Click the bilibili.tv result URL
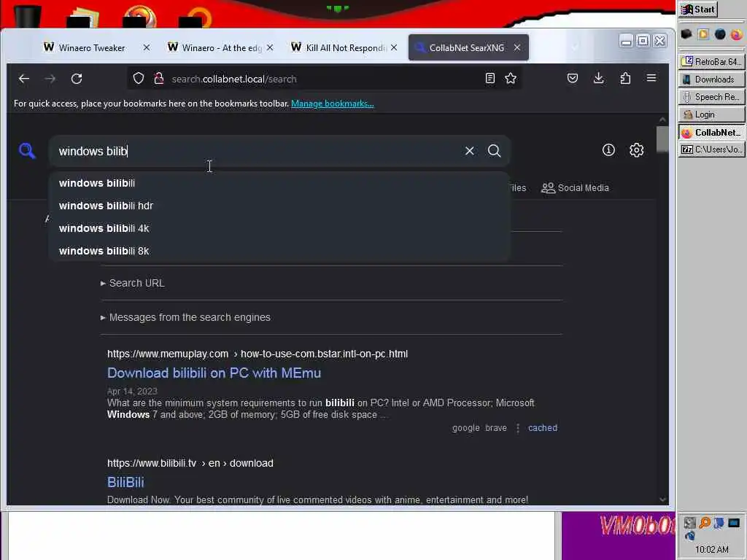Image resolution: width=747 pixels, height=560 pixels. [x=190, y=463]
